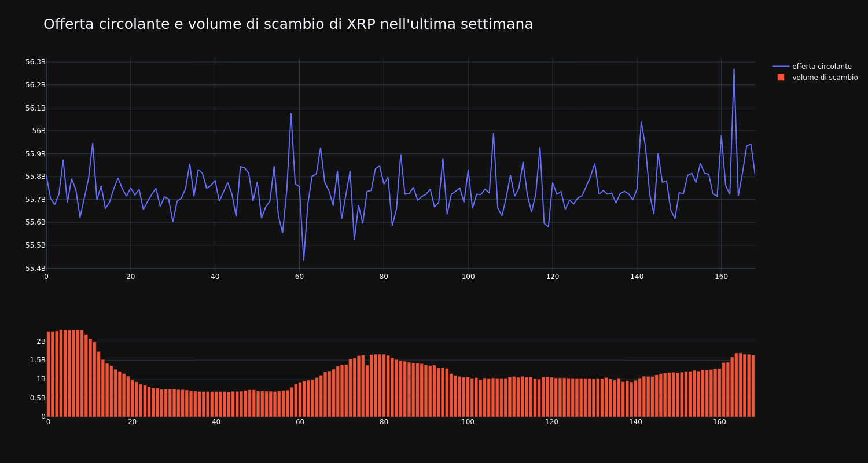Click the 55.5B y-axis label
The height and width of the screenshot is (463, 868).
click(35, 245)
